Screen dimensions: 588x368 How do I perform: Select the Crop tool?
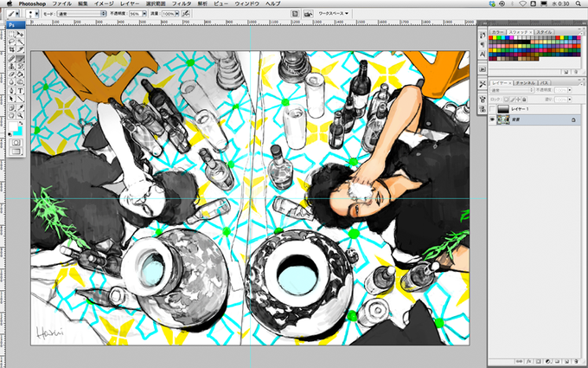pyautogui.click(x=12, y=49)
